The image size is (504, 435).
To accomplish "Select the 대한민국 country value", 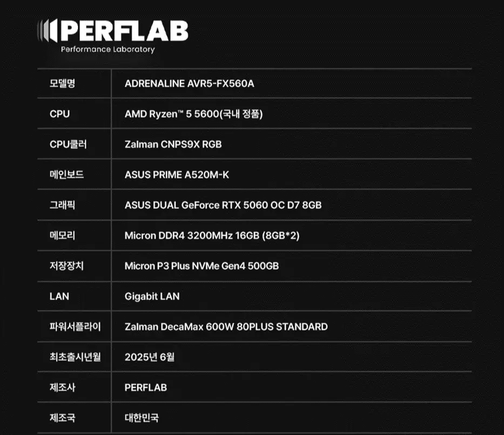I will (142, 418).
